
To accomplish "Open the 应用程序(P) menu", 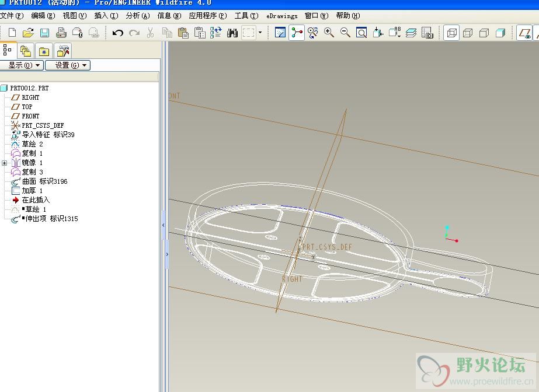I will point(208,16).
